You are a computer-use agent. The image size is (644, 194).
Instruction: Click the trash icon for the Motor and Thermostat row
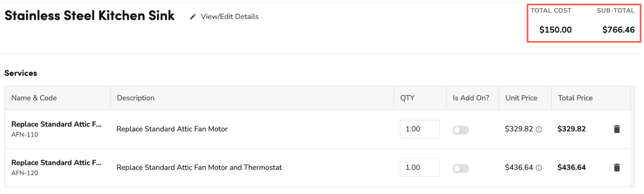click(616, 167)
